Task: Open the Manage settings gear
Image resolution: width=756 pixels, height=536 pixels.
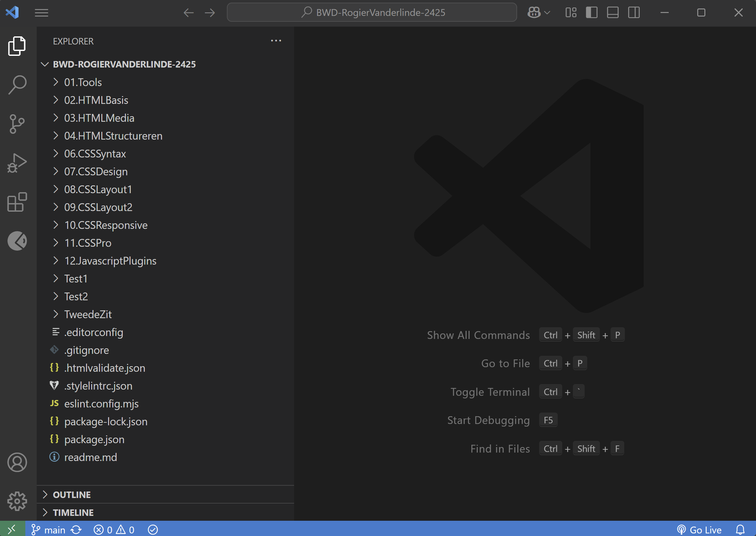Action: pyautogui.click(x=17, y=501)
